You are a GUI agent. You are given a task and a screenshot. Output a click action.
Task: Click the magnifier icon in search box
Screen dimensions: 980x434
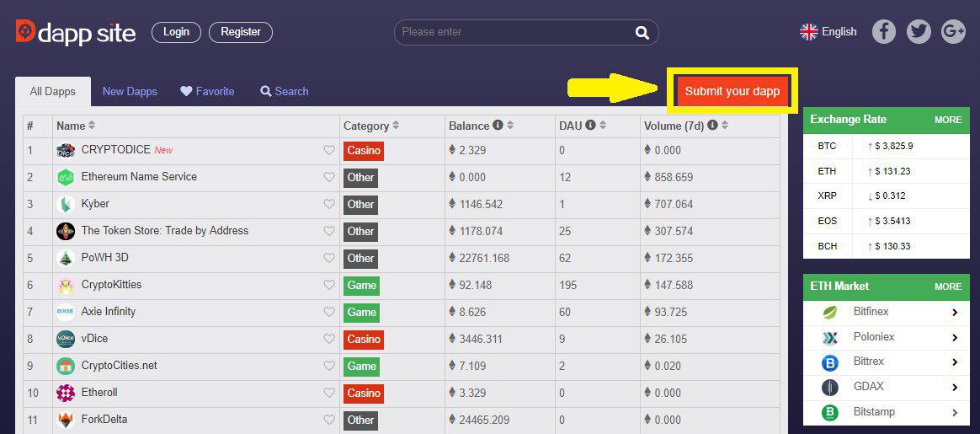[x=642, y=33]
